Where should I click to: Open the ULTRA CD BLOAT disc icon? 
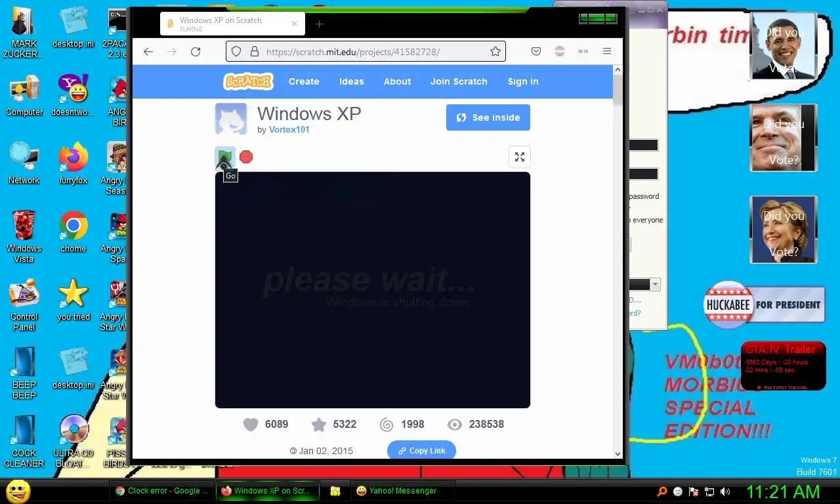pyautogui.click(x=73, y=442)
